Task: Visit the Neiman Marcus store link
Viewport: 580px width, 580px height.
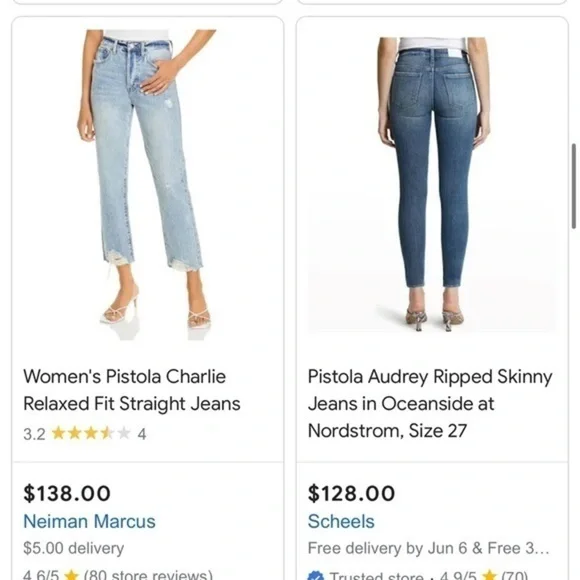Action: click(89, 521)
